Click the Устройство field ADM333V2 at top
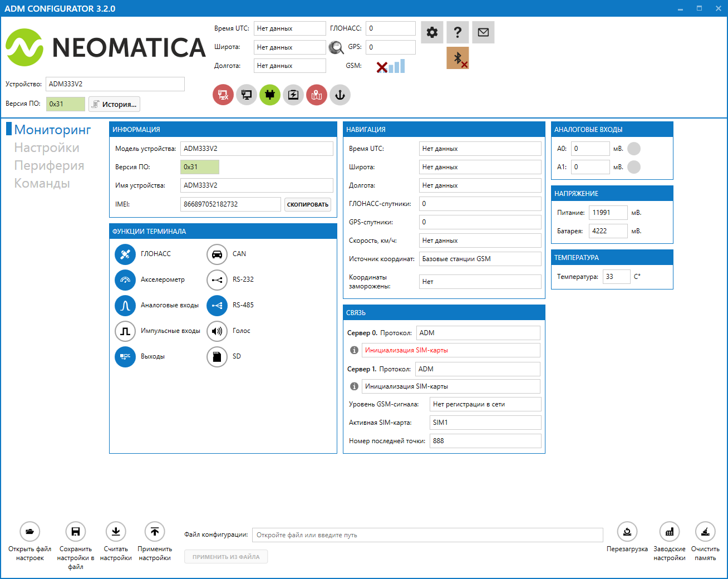Screen dimensions: 728x579 pos(115,84)
